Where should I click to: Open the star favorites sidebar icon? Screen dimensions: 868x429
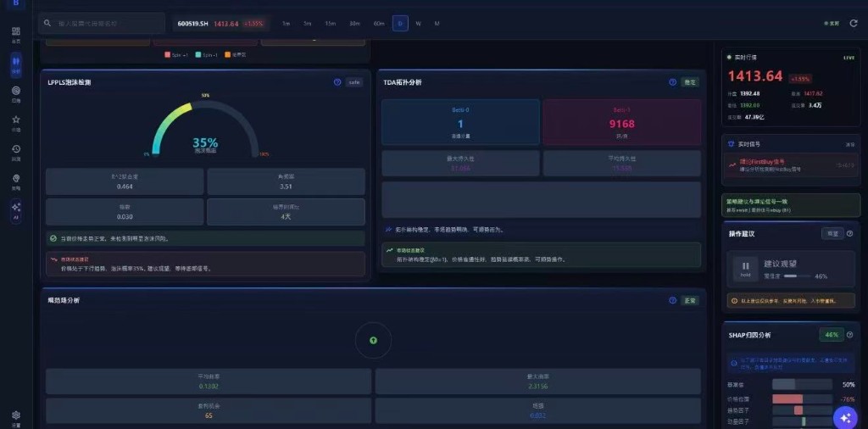point(16,119)
